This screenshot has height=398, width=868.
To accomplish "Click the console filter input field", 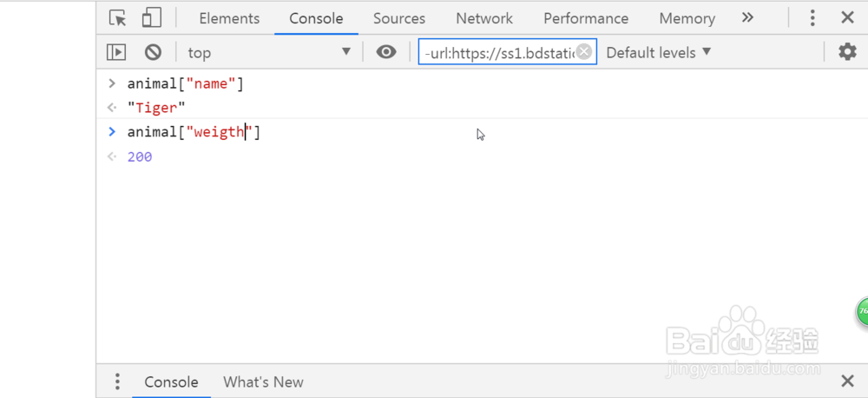I will click(499, 52).
